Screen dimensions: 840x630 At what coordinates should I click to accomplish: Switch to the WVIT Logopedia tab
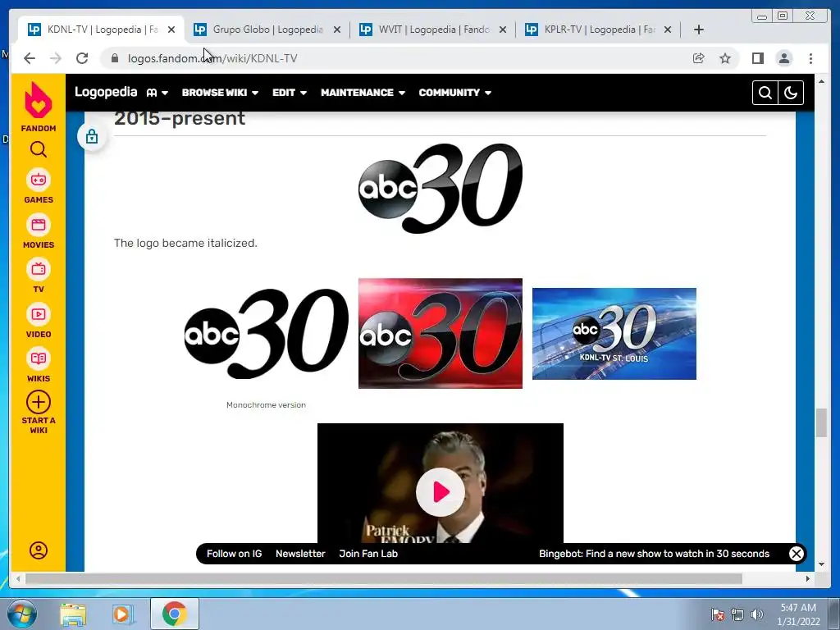click(x=433, y=30)
